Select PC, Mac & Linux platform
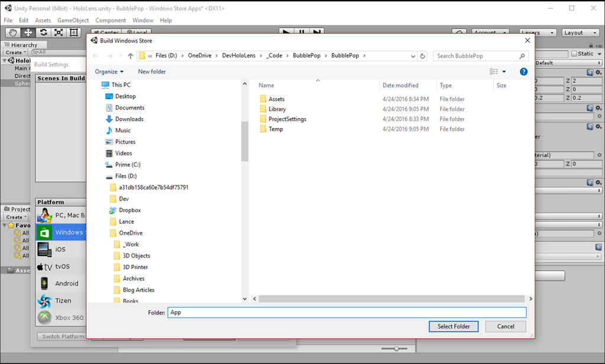The width and height of the screenshot is (605, 364). click(x=61, y=216)
